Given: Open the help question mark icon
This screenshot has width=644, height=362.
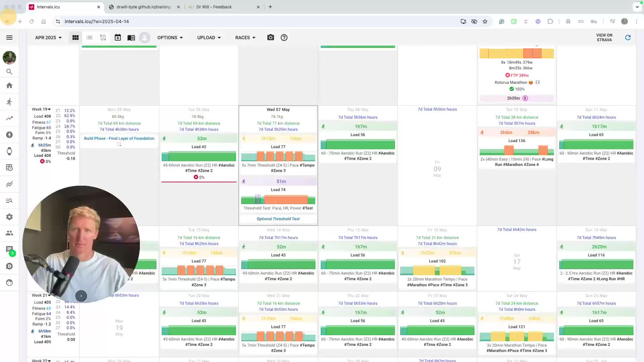Looking at the screenshot, I should click(284, 38).
